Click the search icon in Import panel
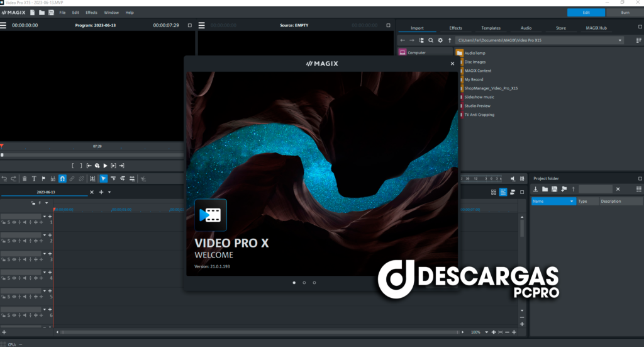 pos(431,40)
